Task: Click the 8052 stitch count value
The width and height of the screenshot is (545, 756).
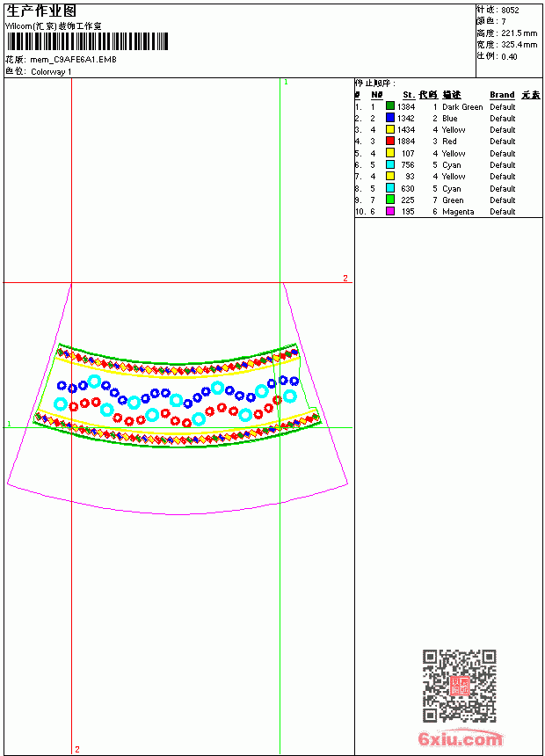Action: click(x=510, y=11)
